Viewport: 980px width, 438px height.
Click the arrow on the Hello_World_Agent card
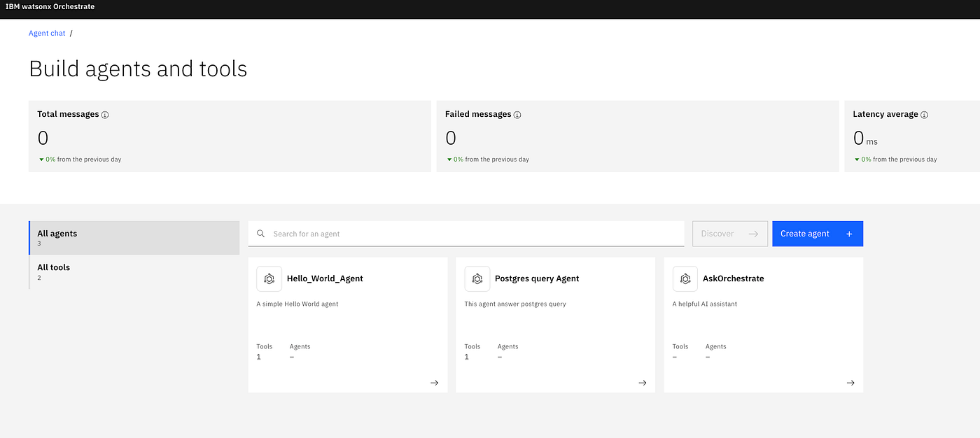click(x=435, y=383)
